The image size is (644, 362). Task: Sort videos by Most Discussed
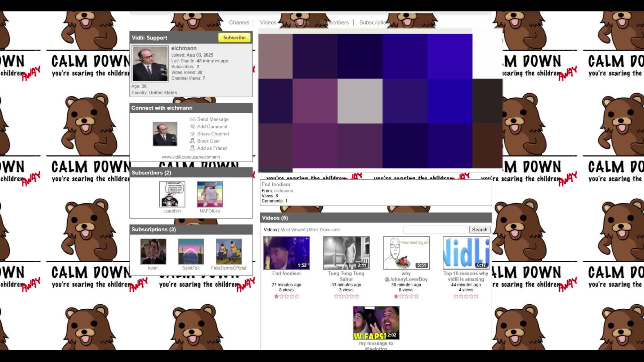tap(324, 230)
